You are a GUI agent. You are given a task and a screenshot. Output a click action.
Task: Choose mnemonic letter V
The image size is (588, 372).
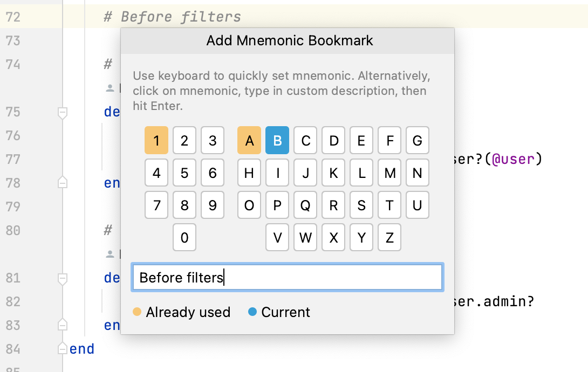tap(277, 237)
